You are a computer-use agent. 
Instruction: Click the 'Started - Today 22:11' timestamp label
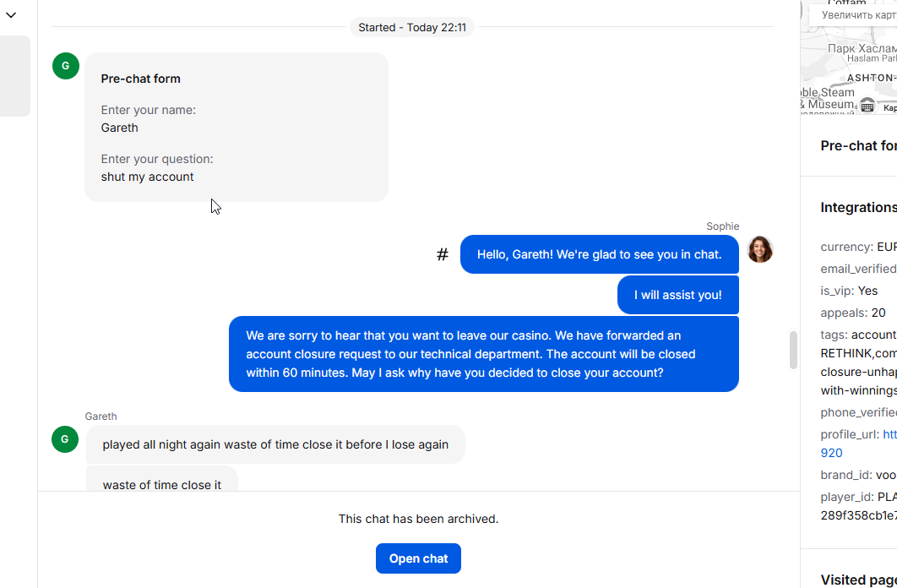(412, 27)
